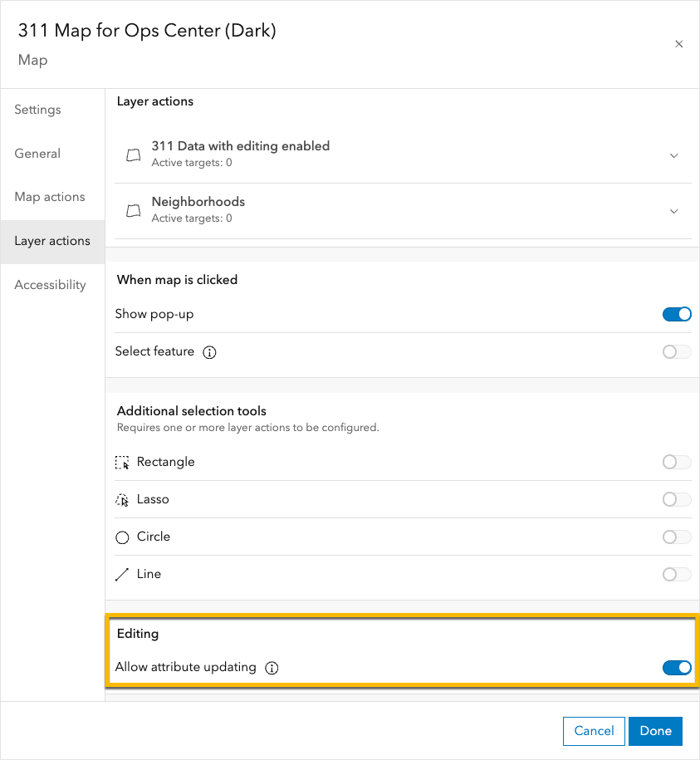Viewport: 700px width, 760px height.
Task: Click the info icon beside Allow attribute updating
Action: pos(272,668)
